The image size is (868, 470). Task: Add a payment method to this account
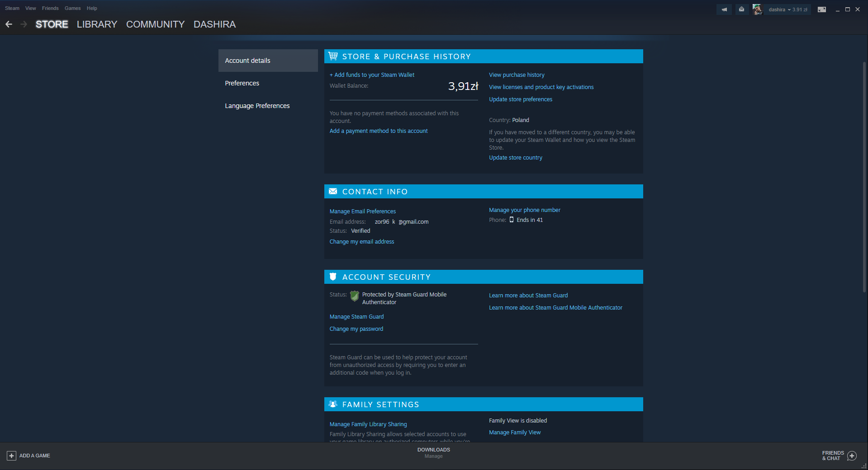[379, 131]
